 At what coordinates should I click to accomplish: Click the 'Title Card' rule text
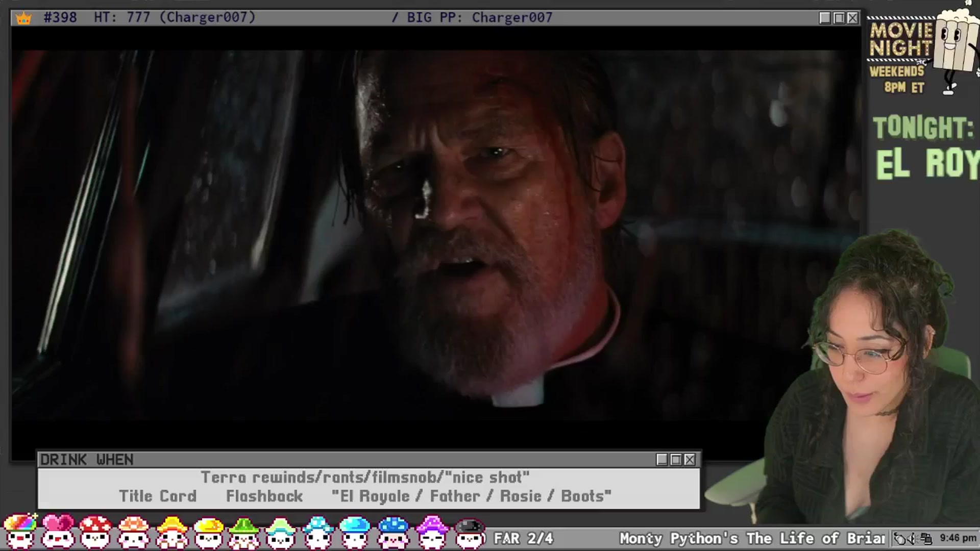point(158,496)
